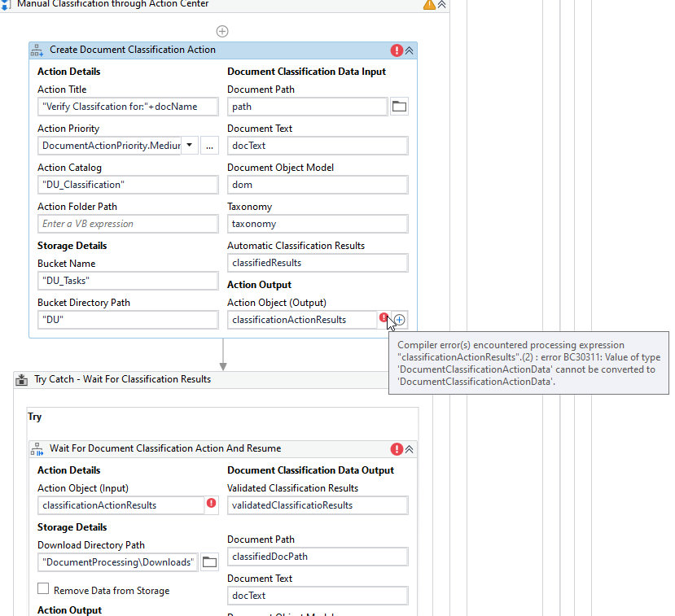675x616 pixels.
Task: Click the Bucket Name field "DU_Tasks"
Action: (x=128, y=281)
